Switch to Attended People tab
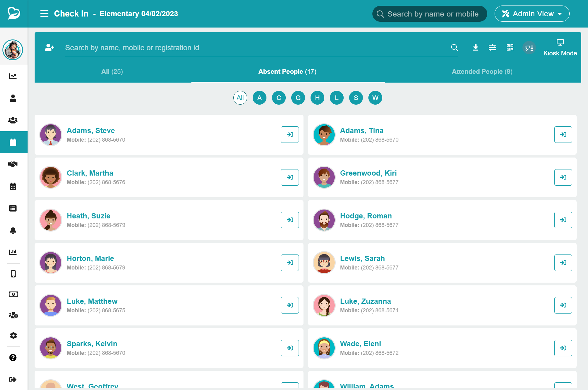The width and height of the screenshot is (588, 390). [x=482, y=72]
